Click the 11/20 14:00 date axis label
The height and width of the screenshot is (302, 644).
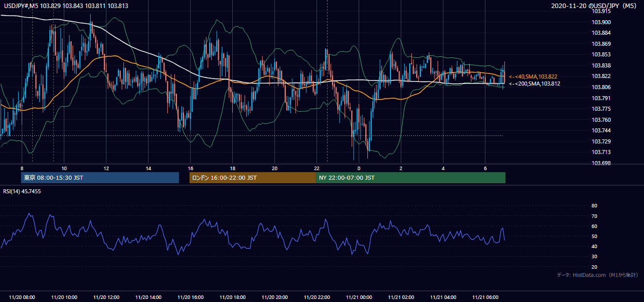click(x=148, y=297)
